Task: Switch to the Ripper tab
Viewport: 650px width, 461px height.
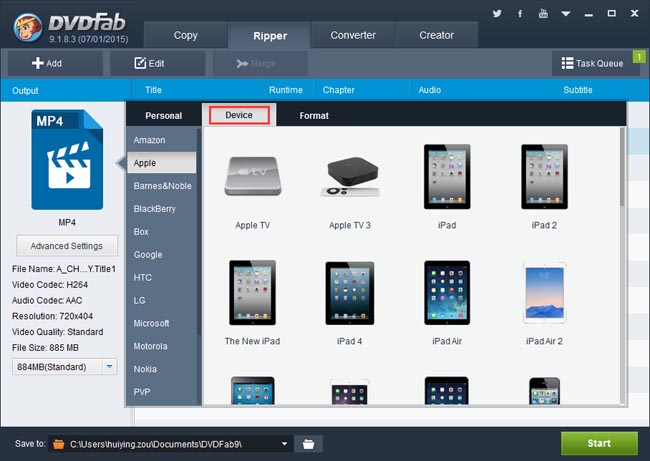Action: point(270,36)
